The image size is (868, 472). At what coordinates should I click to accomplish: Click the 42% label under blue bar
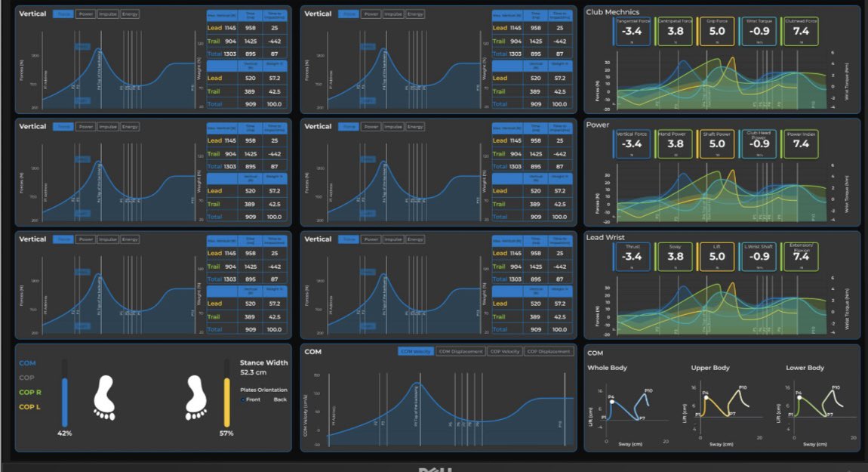coord(65,433)
